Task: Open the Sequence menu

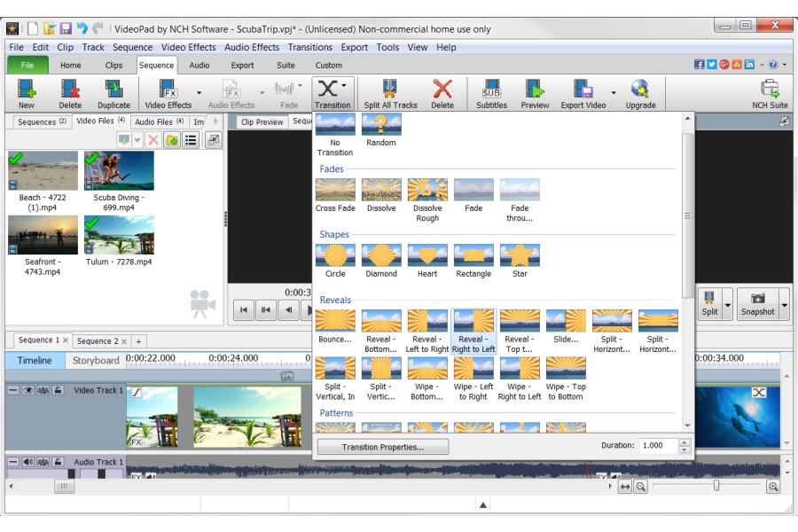Action: [x=132, y=47]
